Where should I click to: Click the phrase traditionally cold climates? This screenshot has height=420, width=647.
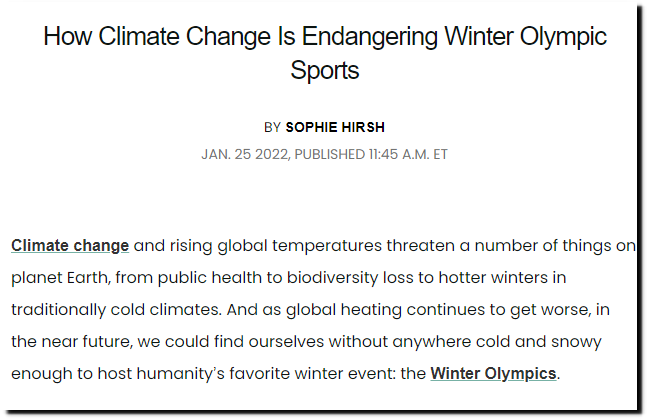click(115, 310)
